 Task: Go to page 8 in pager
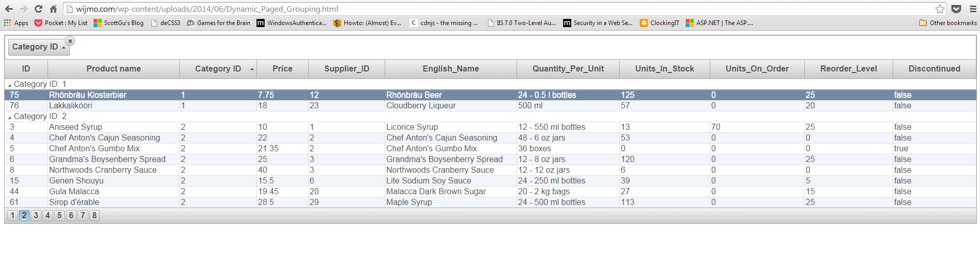pyautogui.click(x=95, y=216)
